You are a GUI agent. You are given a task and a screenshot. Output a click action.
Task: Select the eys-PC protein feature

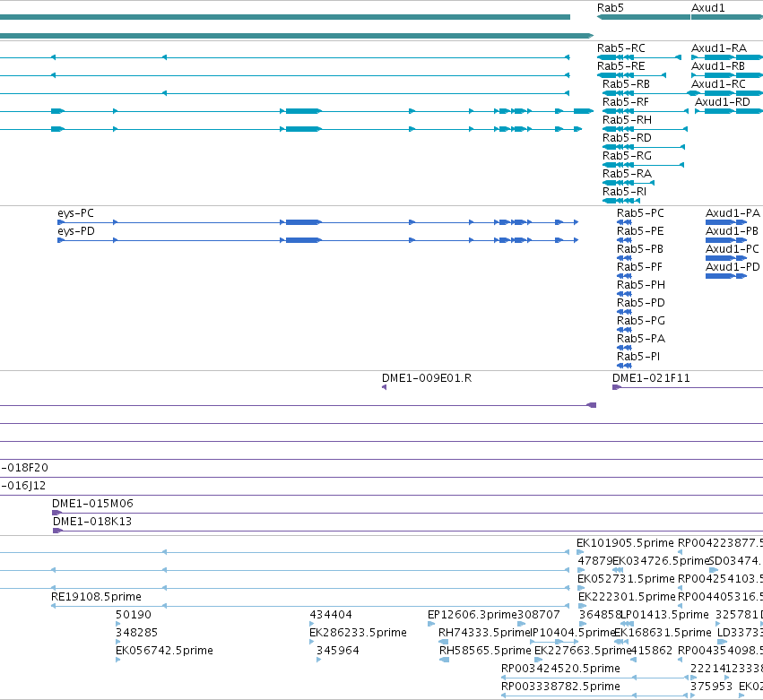(75, 213)
